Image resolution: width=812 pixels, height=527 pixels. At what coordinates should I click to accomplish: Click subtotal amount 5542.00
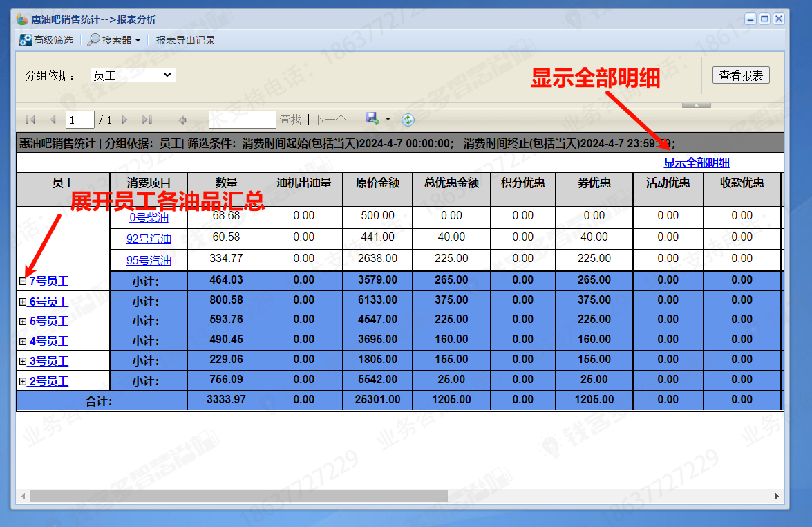tap(377, 380)
